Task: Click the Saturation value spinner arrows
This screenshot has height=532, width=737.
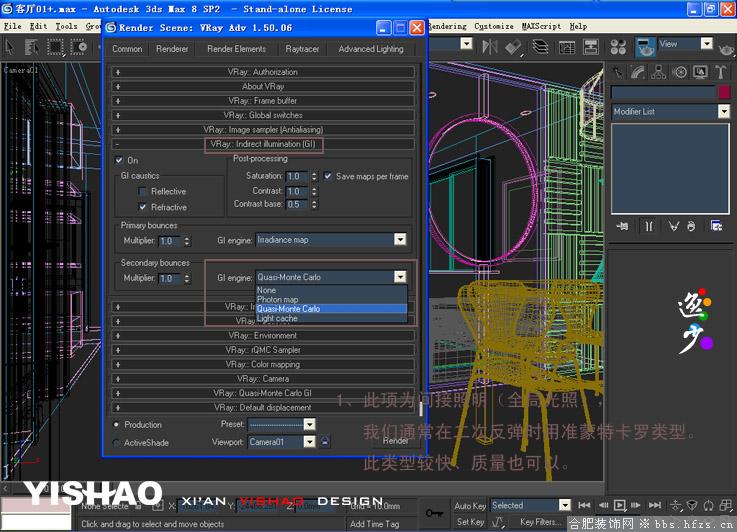Action: [x=314, y=176]
